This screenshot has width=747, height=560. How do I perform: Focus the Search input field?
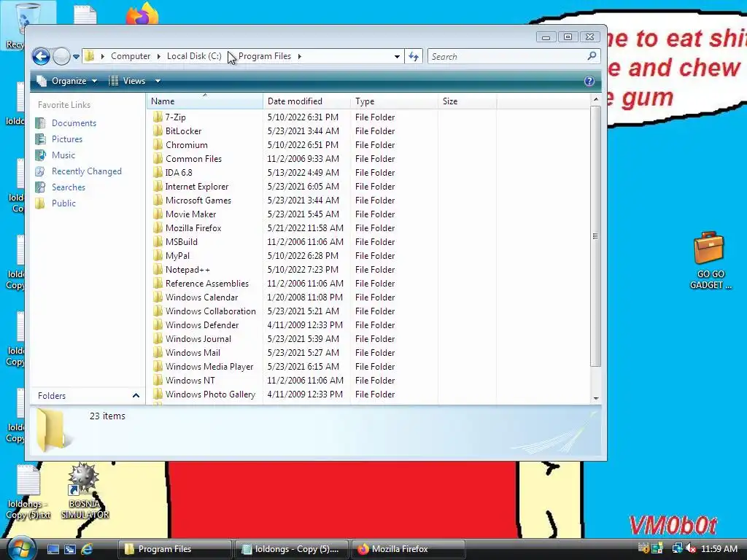508,57
